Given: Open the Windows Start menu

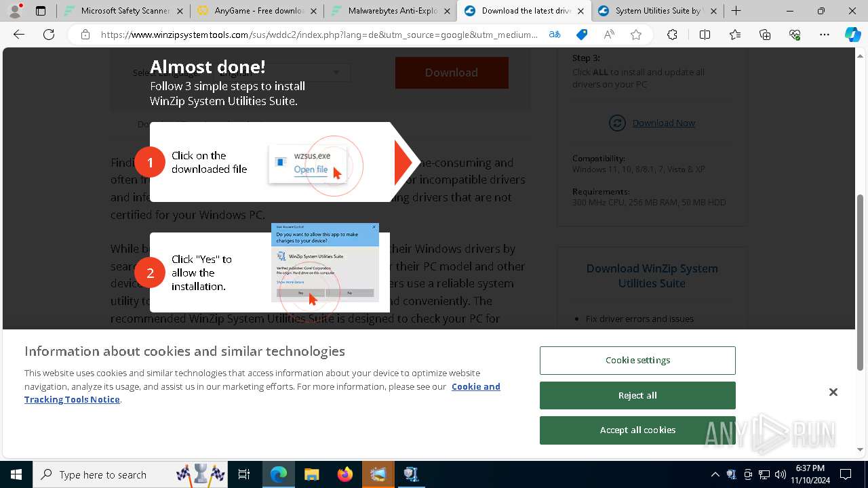Looking at the screenshot, I should coord(16,474).
